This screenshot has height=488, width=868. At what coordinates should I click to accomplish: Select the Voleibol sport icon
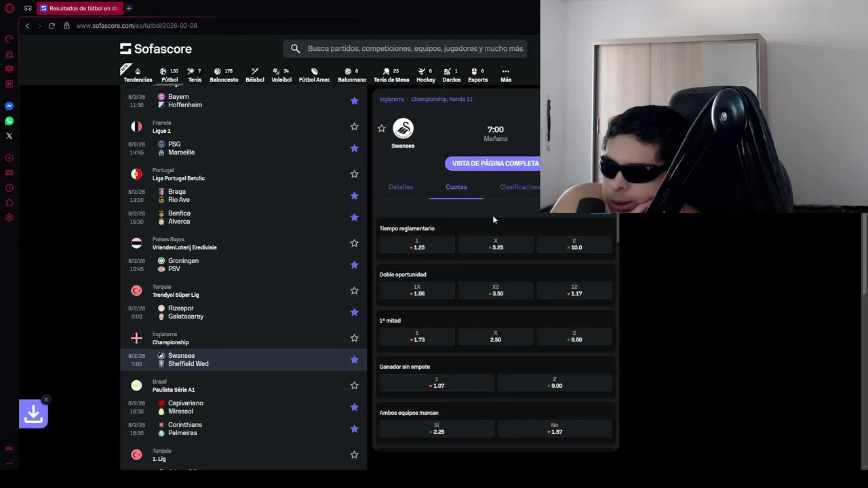pos(281,75)
